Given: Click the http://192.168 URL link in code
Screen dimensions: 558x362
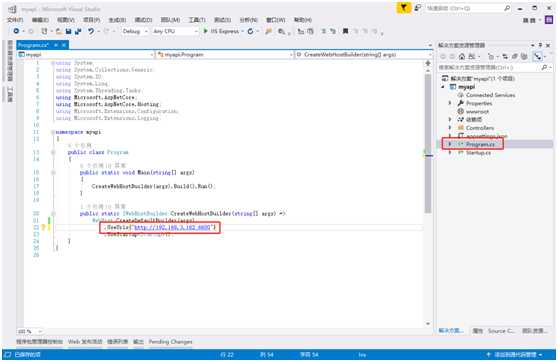Looking at the screenshot, I should coord(173,227).
